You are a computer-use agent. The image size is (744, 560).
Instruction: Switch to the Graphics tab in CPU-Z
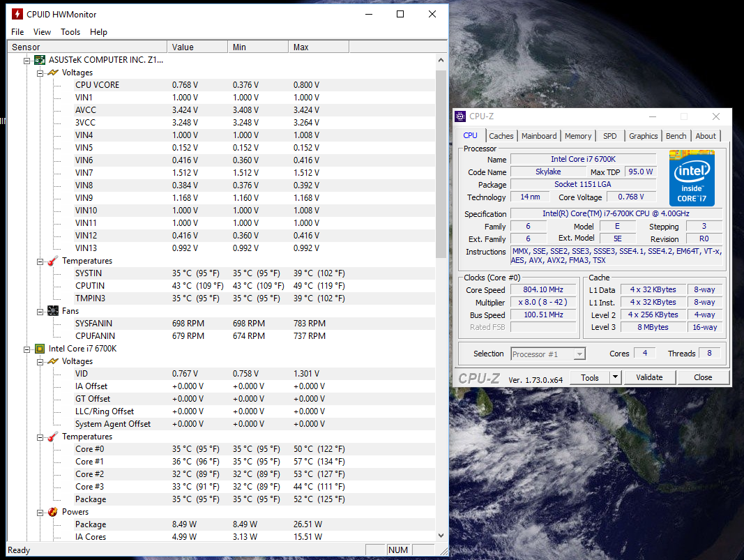(643, 136)
